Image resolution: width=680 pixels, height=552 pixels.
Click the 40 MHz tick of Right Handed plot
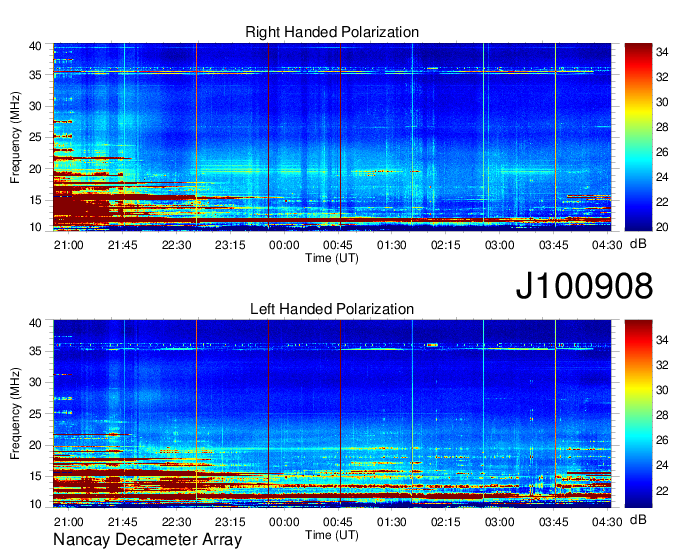[x=35, y=46]
